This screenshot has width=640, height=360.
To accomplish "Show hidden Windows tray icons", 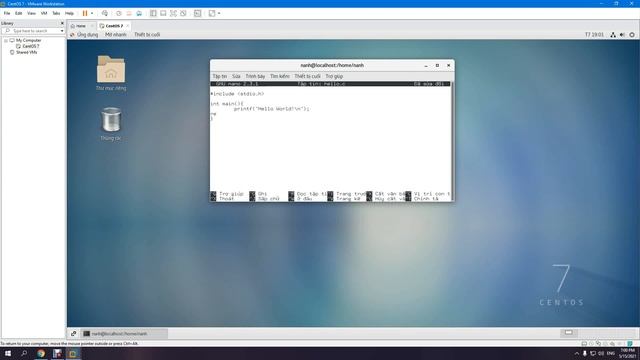I will point(576,353).
